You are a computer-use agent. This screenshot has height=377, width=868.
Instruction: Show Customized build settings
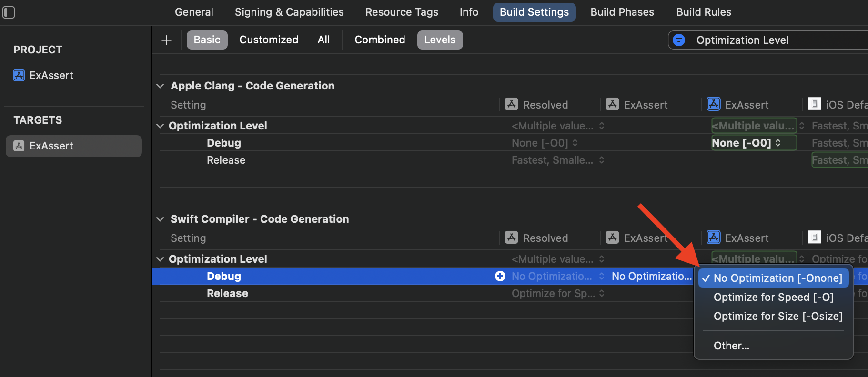269,40
